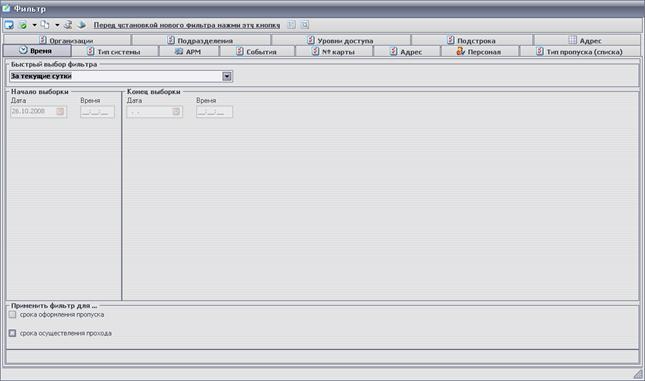Click the grey refresh-style toolbar icon

68,25
